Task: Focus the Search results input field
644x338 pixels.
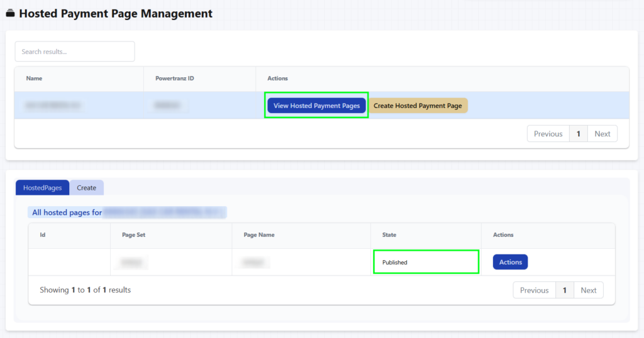Action: [x=75, y=52]
